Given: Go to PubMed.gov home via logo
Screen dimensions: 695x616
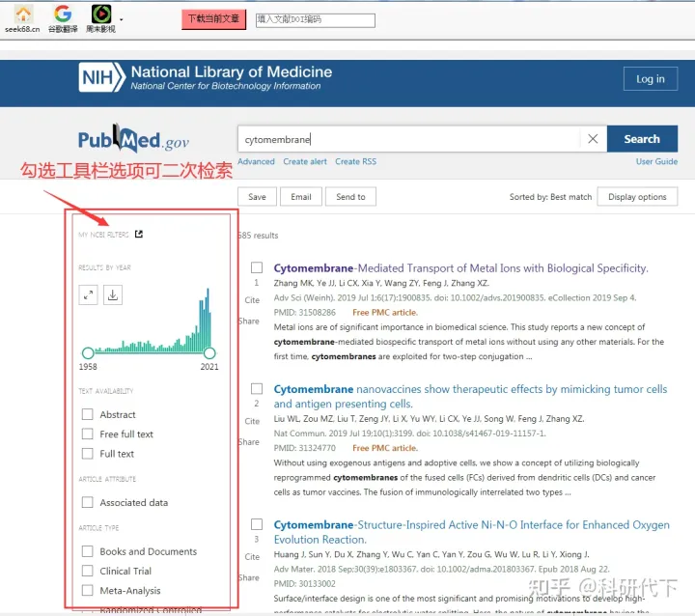Looking at the screenshot, I should pos(133,139).
